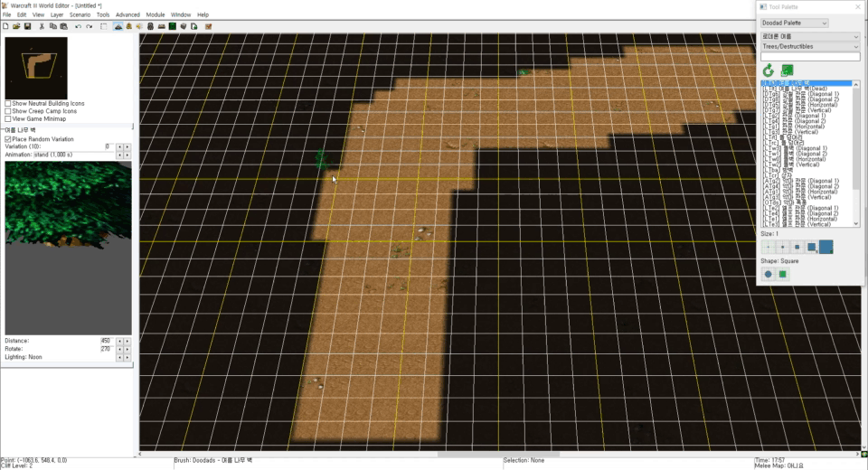The width and height of the screenshot is (868, 470).
Task: Select the fourth brush size
Action: click(812, 247)
